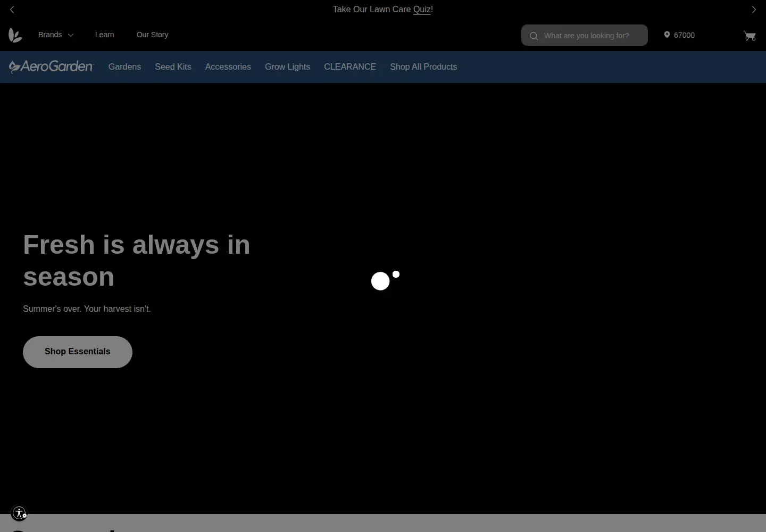Open Accessories category

coord(228,66)
